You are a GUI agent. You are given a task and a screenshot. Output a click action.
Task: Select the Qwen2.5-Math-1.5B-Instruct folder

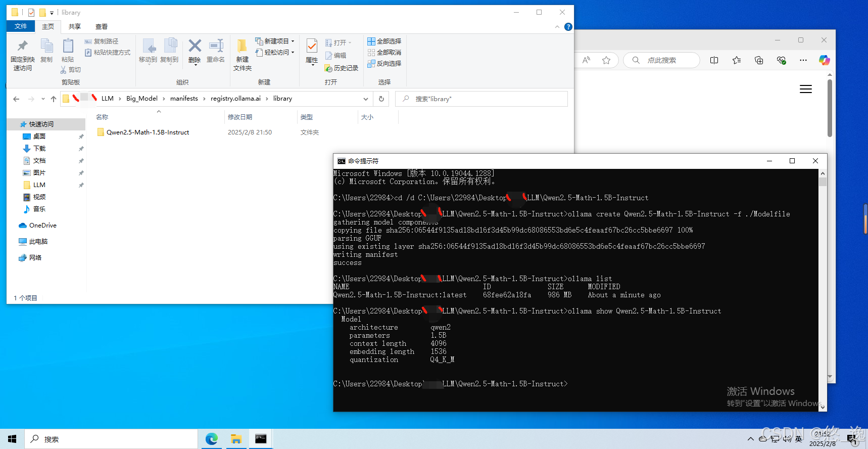tap(148, 132)
